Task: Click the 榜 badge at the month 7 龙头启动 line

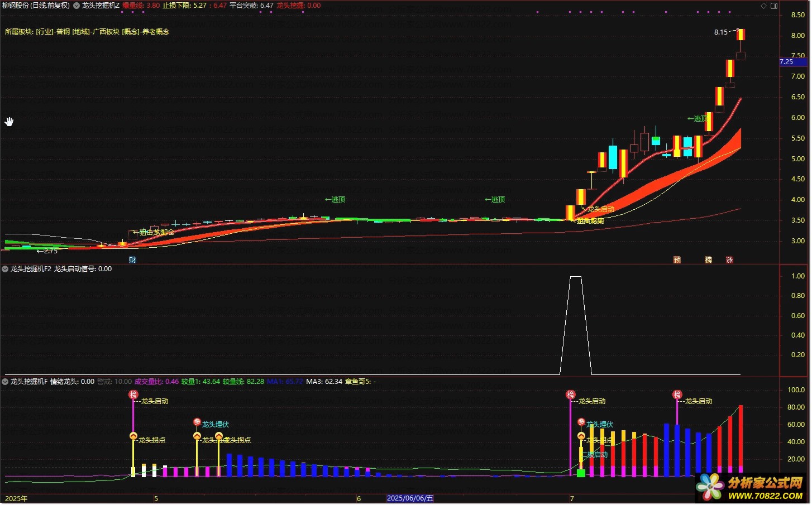Action: tap(571, 395)
